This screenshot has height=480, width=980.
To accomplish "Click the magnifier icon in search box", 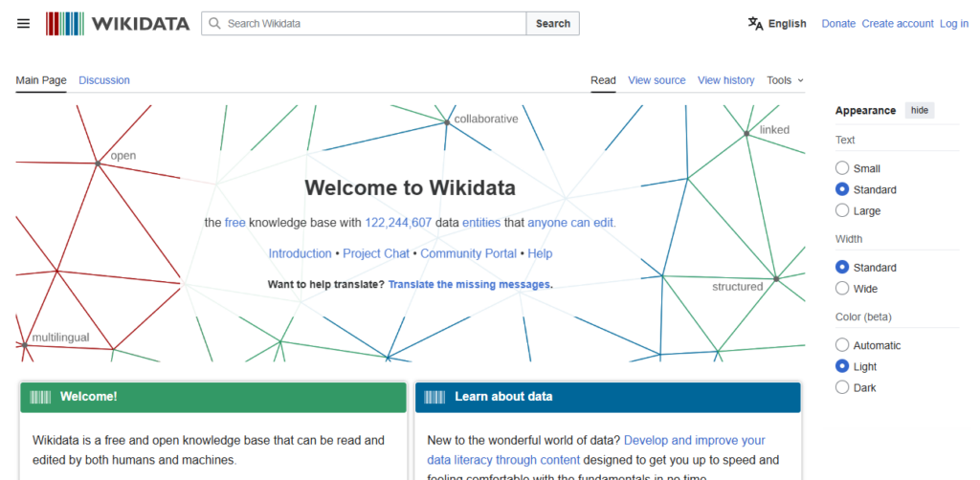I will click(214, 24).
